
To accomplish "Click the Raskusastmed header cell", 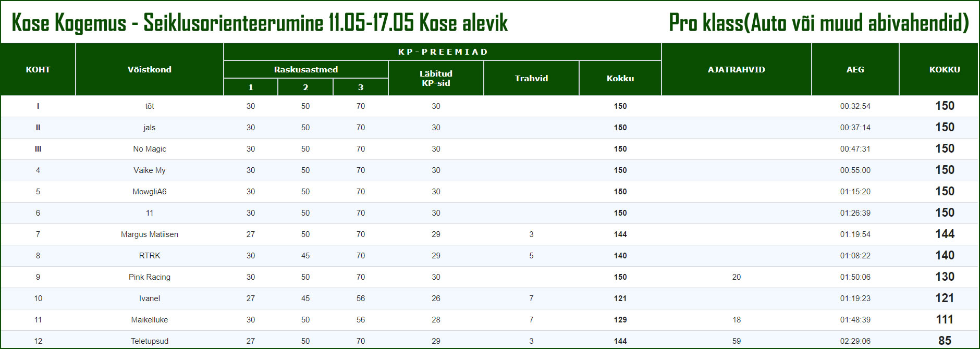I will [x=306, y=69].
